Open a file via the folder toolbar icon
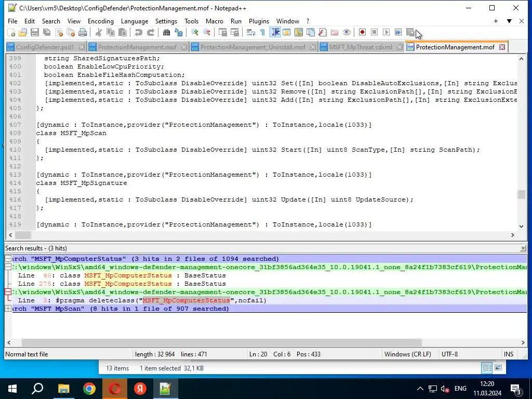The image size is (532, 399). tap(23, 32)
